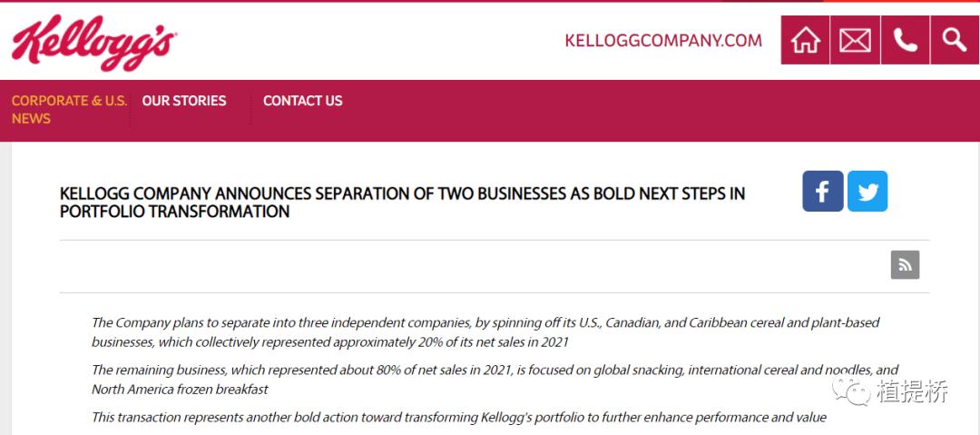Open the search magnifier icon
This screenshot has width=980, height=435.
[955, 40]
